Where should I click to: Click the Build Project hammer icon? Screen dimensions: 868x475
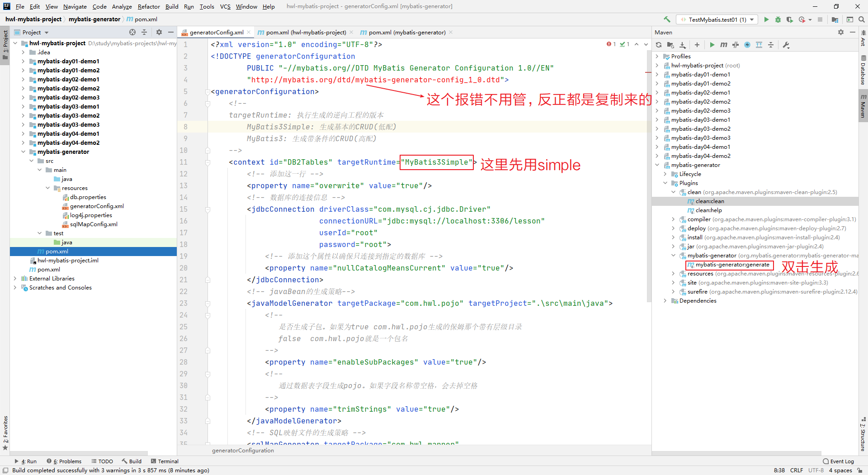(667, 19)
